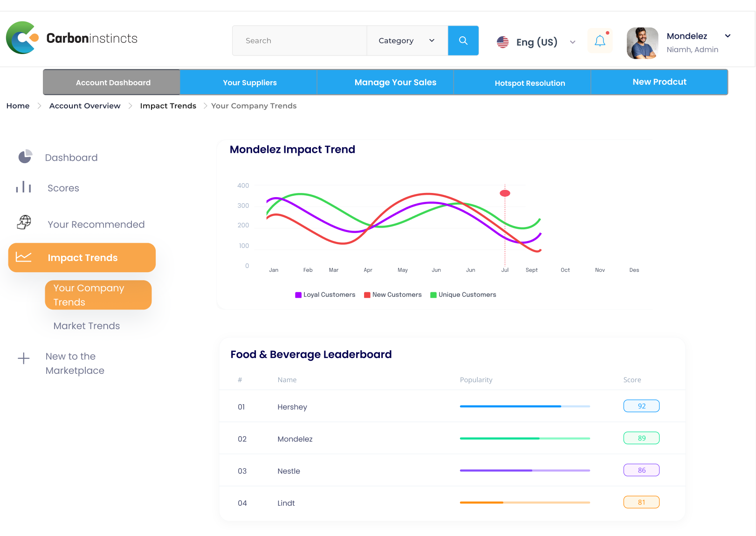Image resolution: width=756 pixels, height=536 pixels.
Task: Go to the Hotspot Resolution tab
Action: (522, 82)
